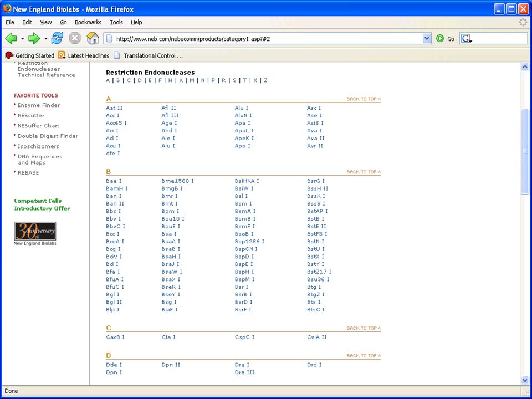Open the Back button history dropdown arrow

pos(22,38)
